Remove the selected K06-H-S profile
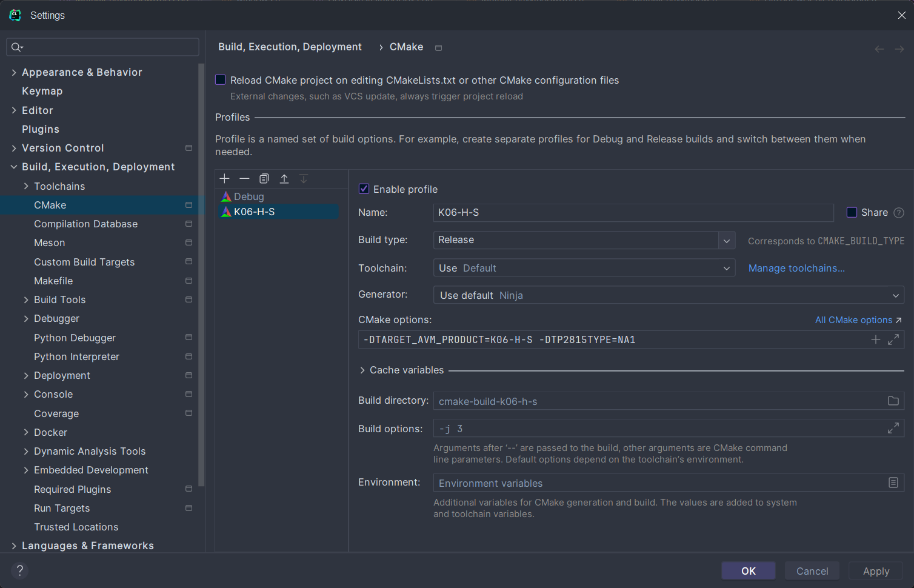The width and height of the screenshot is (914, 588). coord(244,178)
